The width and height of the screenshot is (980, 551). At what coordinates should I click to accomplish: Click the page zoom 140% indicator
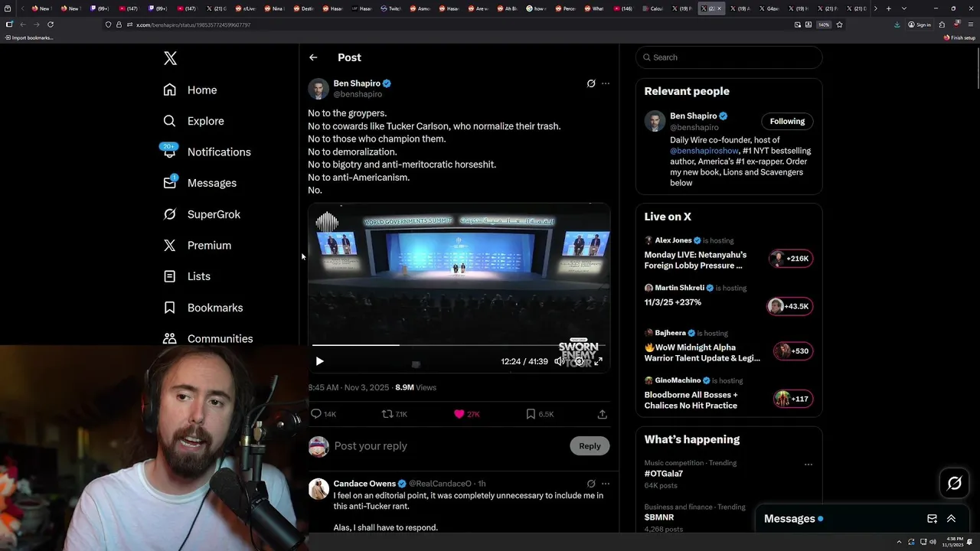point(824,24)
